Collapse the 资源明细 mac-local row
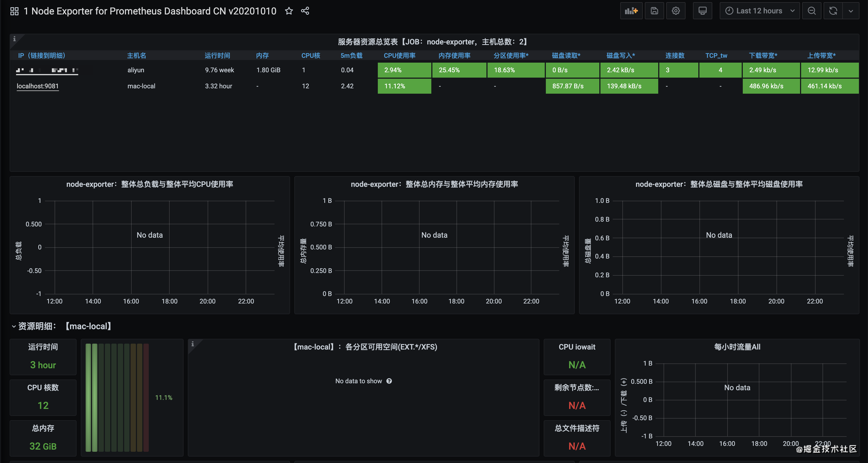 [14, 326]
